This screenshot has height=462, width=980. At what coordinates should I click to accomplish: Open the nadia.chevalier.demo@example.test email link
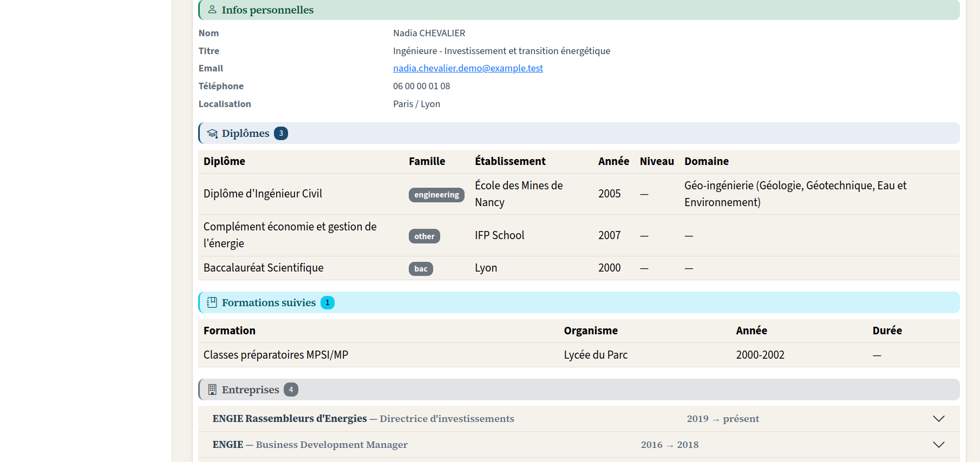click(468, 68)
